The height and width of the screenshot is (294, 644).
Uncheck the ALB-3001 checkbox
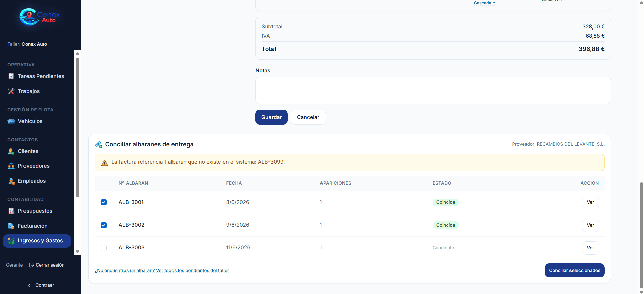point(104,202)
